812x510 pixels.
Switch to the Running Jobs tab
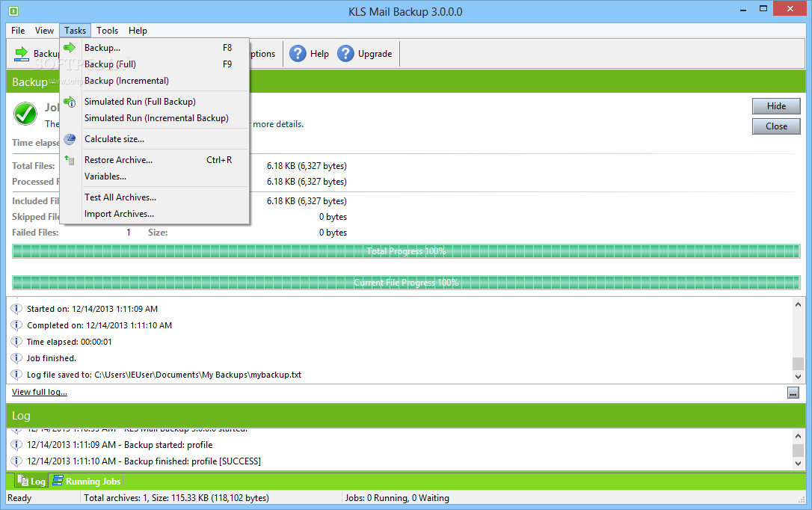click(x=87, y=481)
